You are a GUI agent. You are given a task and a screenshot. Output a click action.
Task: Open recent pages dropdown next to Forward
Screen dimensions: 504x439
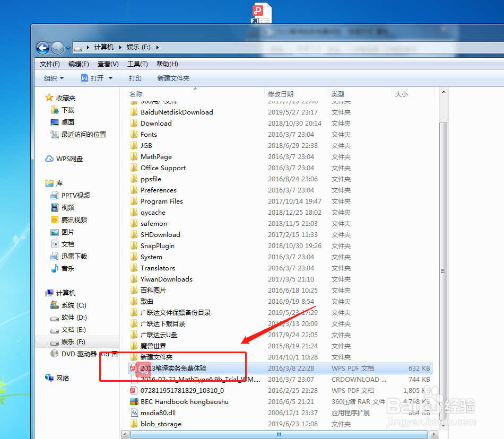point(68,48)
